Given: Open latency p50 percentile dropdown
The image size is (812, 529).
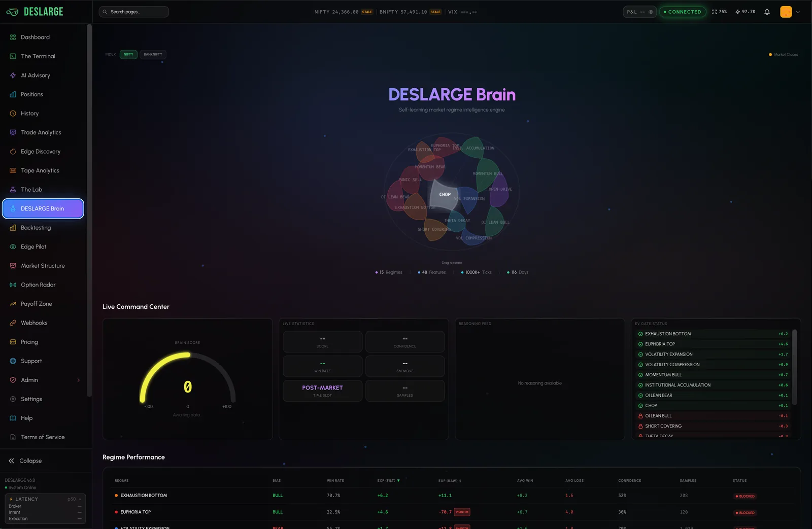Looking at the screenshot, I should tap(75, 499).
